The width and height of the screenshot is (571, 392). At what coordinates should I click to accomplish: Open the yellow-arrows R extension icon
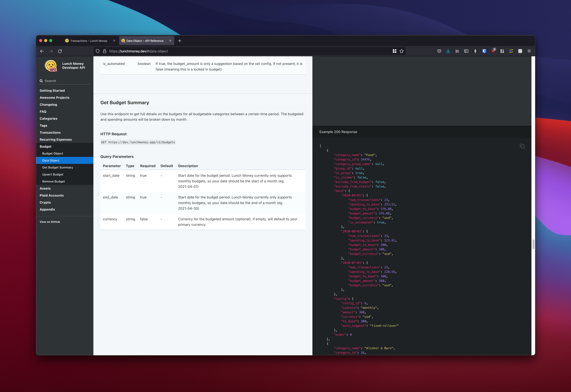click(511, 51)
